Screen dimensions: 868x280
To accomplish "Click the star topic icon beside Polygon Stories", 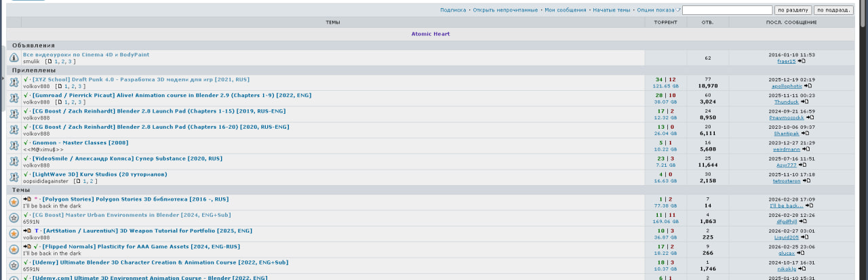I will [14, 202].
